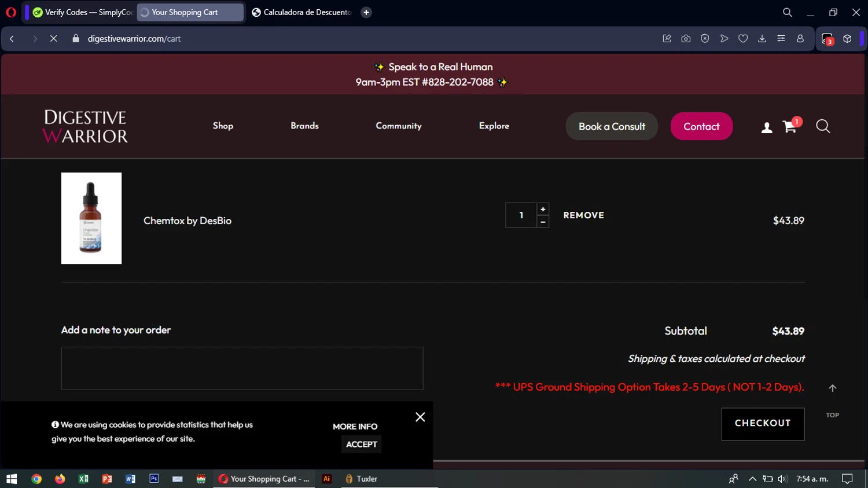Remove Chemtox from the cart
868x488 pixels.
pyautogui.click(x=583, y=215)
